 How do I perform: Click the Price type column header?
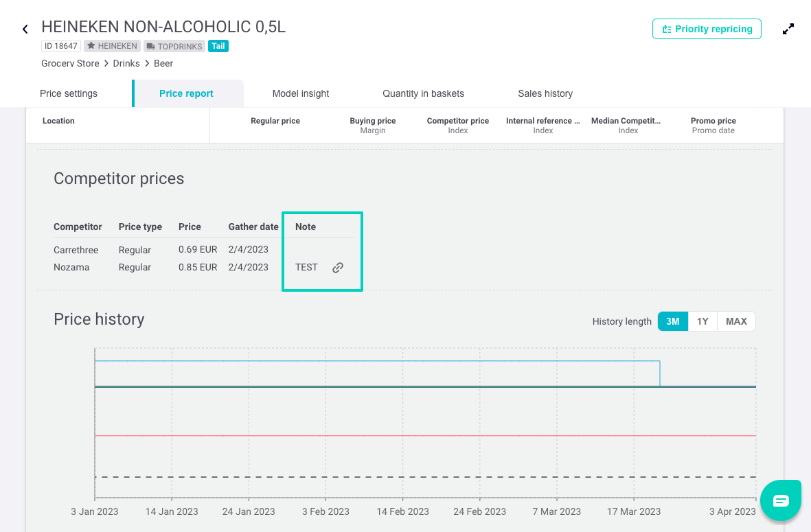140,227
